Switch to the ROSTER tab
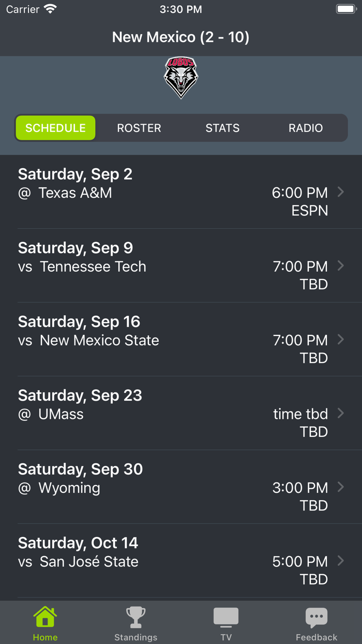 (x=139, y=127)
